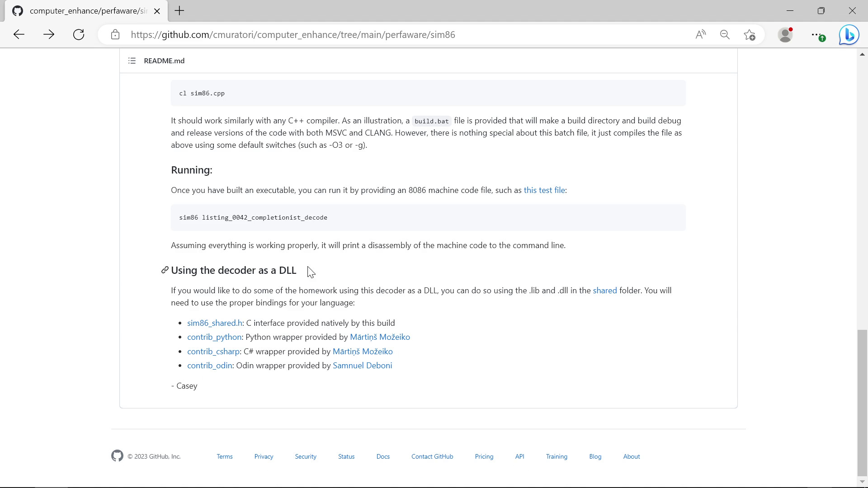Open the sim86_shared.h link
This screenshot has width=868, height=488.
[x=214, y=323]
